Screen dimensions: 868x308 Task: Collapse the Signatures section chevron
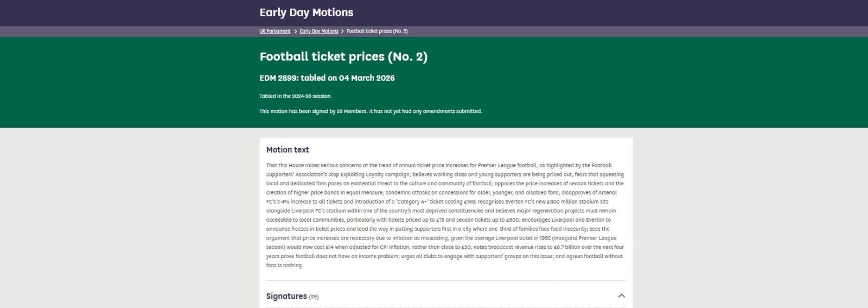(x=621, y=296)
